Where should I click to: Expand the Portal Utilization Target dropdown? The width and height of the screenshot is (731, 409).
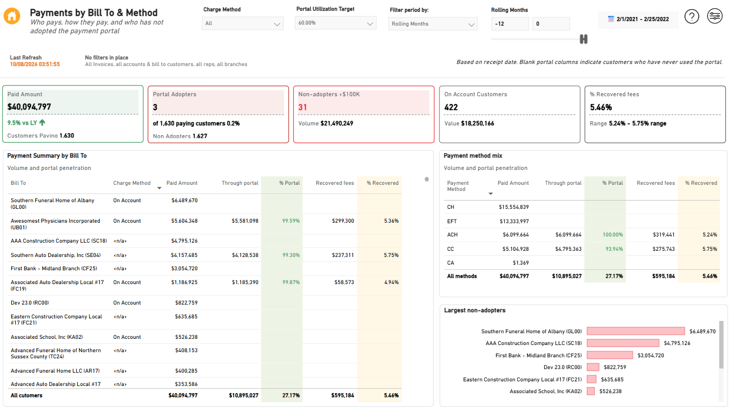(x=336, y=23)
